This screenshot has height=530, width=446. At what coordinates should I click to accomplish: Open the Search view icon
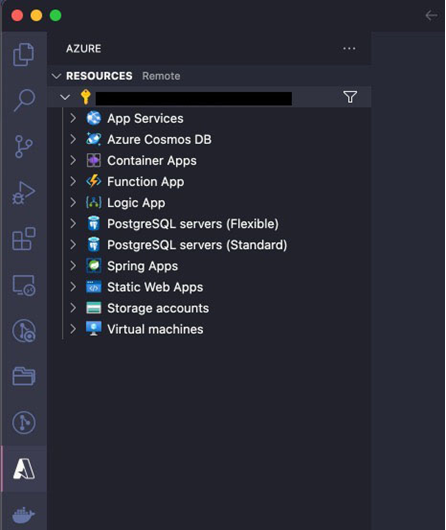(24, 100)
